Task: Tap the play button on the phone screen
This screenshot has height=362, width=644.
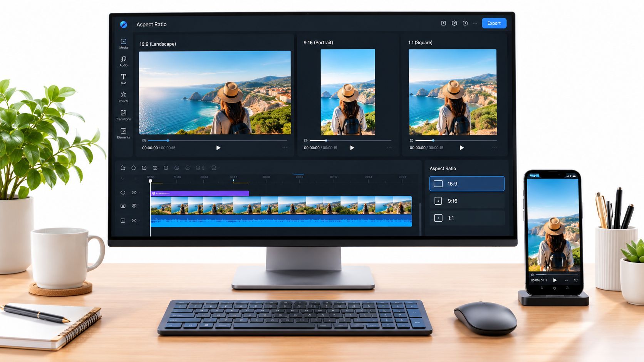Action: (555, 280)
